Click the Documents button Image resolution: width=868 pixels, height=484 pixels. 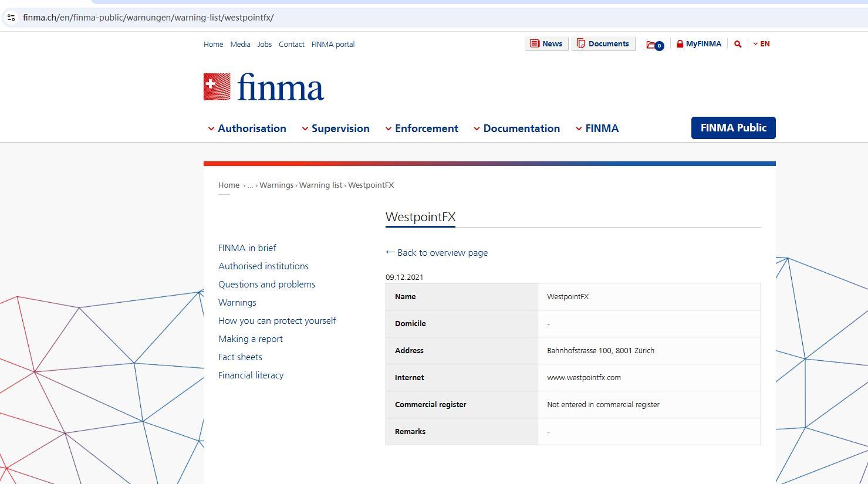(603, 44)
